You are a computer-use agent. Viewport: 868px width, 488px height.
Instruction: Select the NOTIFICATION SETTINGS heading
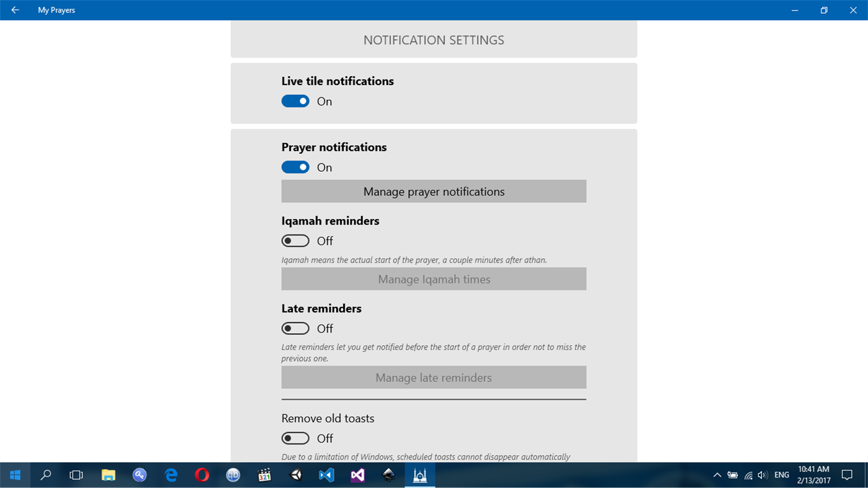(434, 40)
